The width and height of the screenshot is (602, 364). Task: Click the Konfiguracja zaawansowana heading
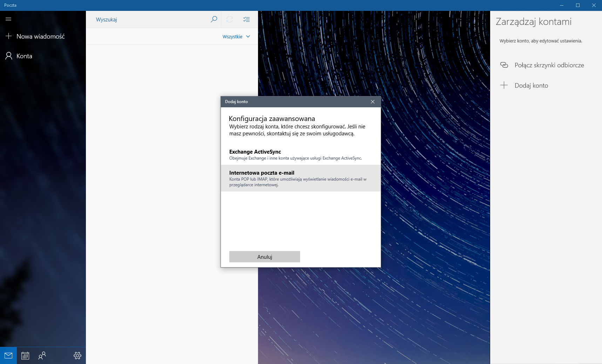tap(272, 119)
